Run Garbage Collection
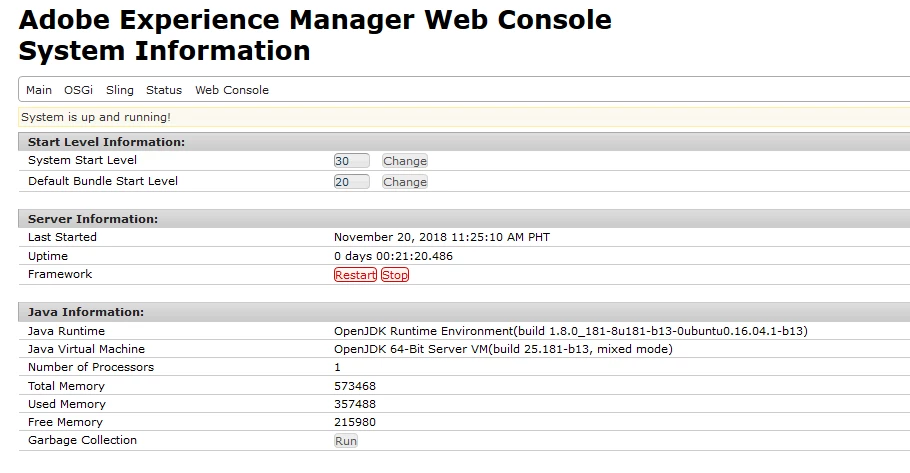Viewport: 910px width, 473px height. click(346, 441)
